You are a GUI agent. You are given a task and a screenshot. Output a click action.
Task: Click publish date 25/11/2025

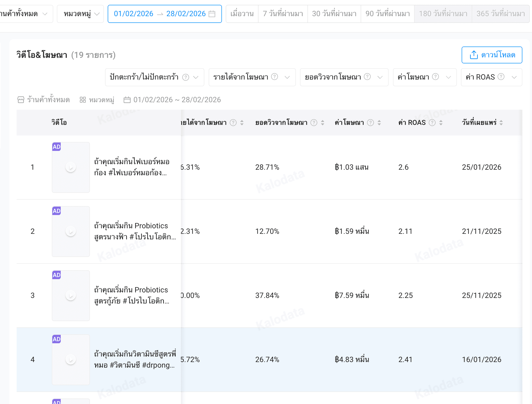point(482,295)
